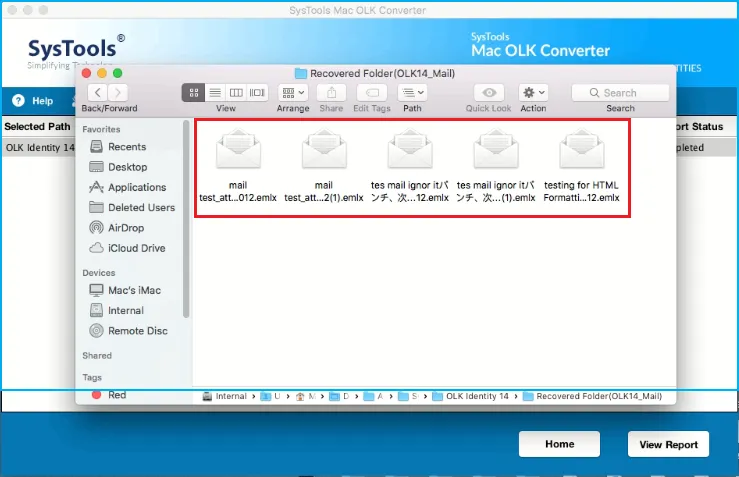Select file tes mail ignor it ...(1).emlx

(496, 165)
